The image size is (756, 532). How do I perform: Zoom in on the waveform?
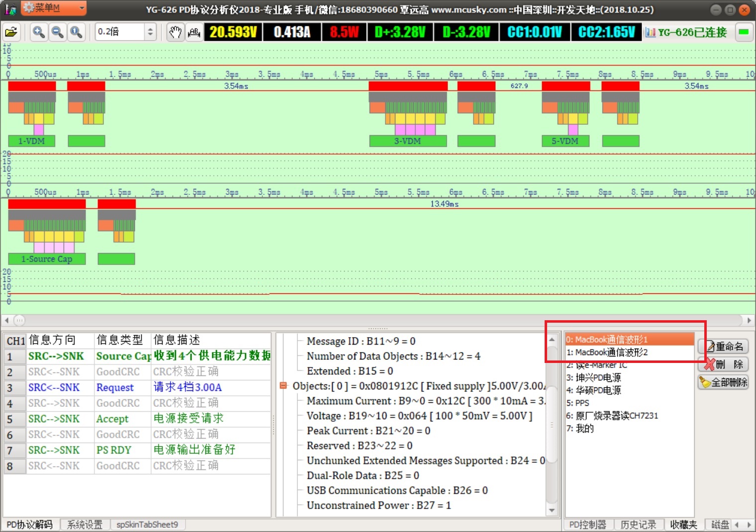(x=38, y=32)
